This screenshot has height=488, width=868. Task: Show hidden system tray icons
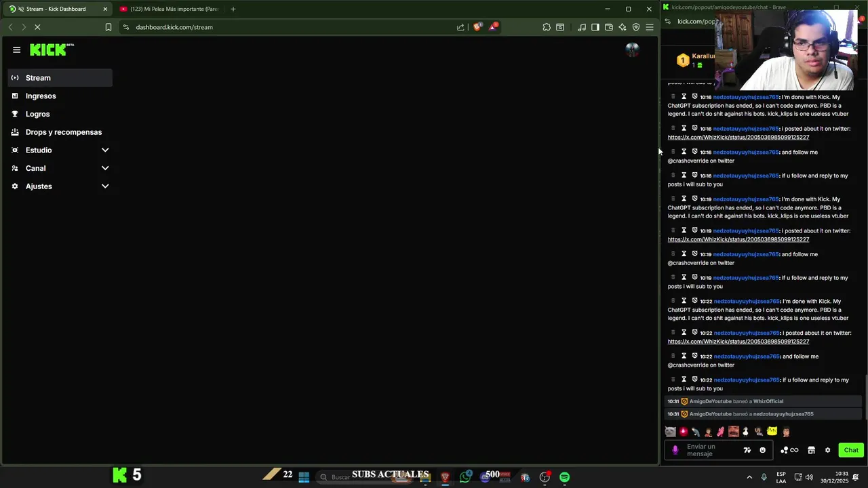(x=749, y=477)
